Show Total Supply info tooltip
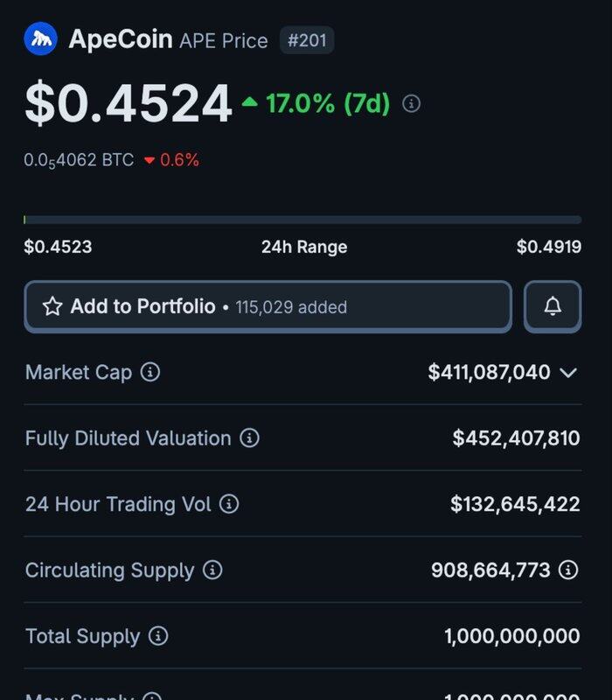Image resolution: width=612 pixels, height=700 pixels. coord(158,636)
